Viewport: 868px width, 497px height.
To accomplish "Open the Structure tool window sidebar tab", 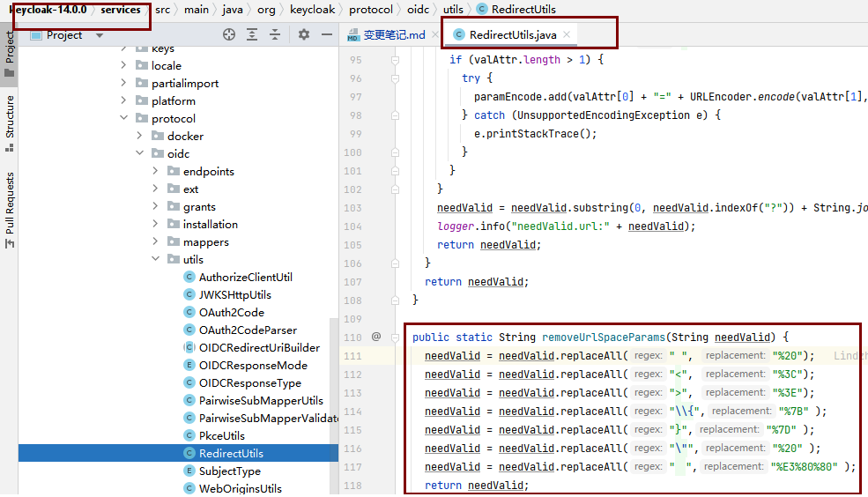I will tap(9, 124).
